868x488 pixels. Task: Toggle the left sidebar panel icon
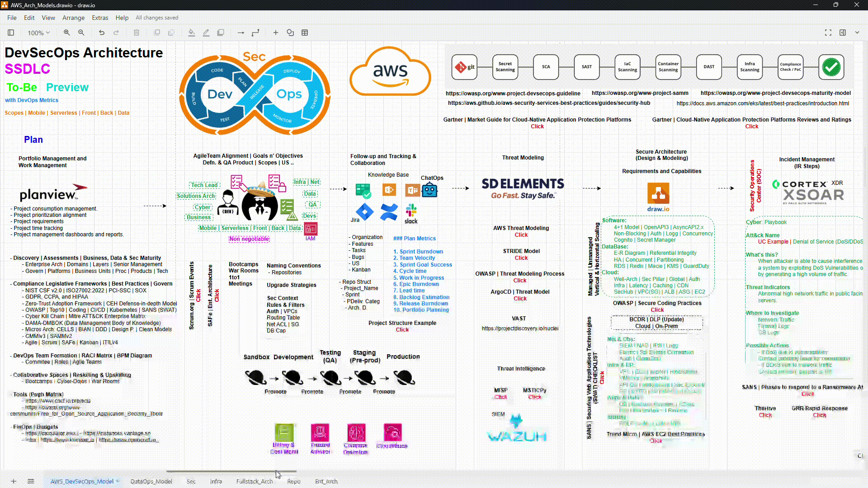coord(11,33)
